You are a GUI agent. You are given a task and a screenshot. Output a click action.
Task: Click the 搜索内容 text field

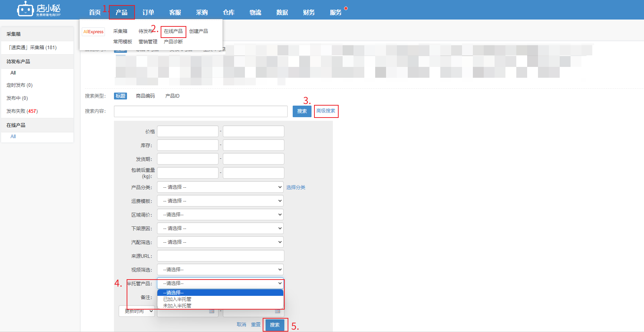pos(200,111)
